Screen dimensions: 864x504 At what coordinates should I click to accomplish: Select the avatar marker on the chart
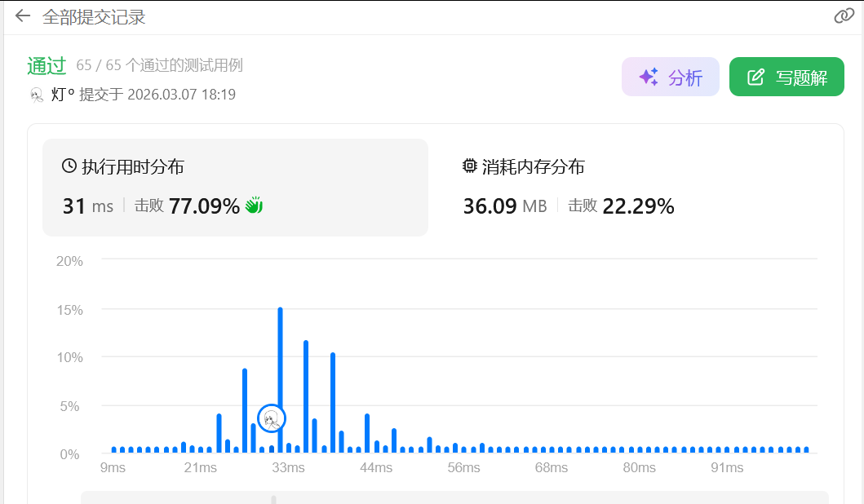[x=272, y=418]
